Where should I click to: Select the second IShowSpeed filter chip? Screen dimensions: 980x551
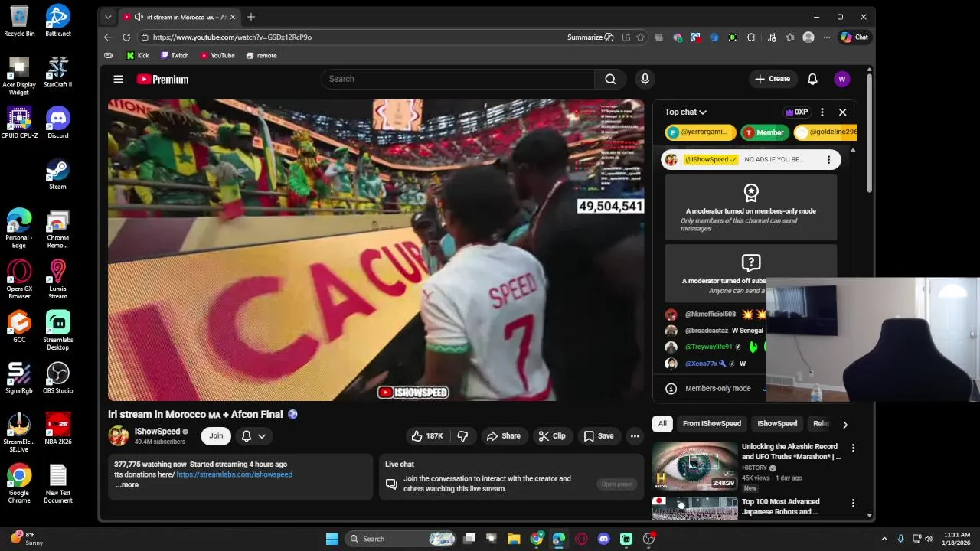pyautogui.click(x=777, y=423)
